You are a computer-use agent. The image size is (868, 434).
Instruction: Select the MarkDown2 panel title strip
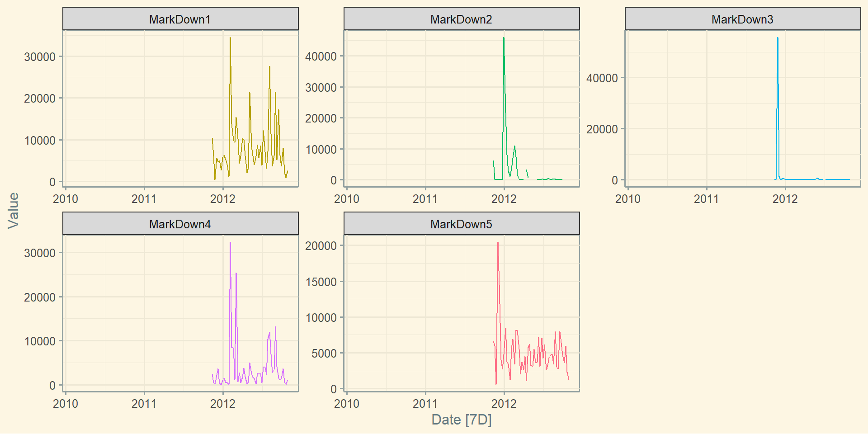tap(461, 19)
